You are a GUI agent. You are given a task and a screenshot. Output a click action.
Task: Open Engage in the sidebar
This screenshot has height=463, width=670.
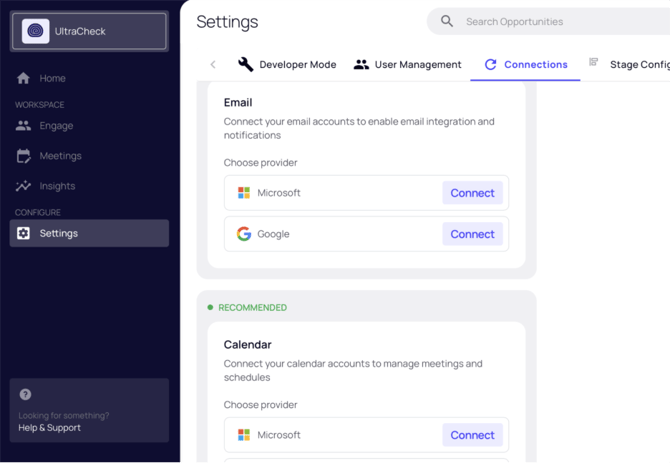click(89, 126)
